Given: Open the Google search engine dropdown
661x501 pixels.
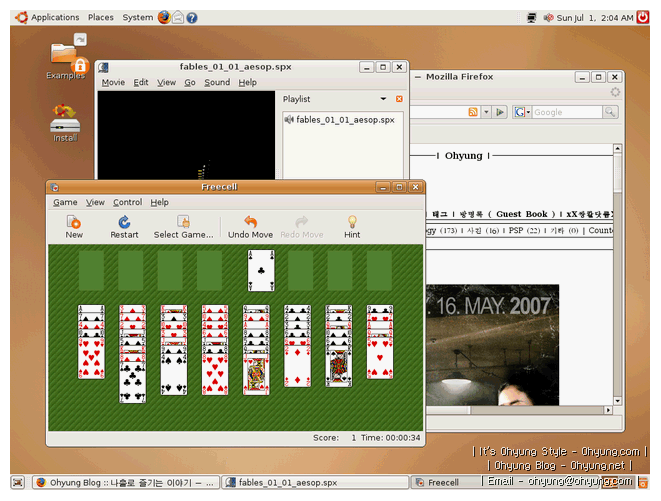Looking at the screenshot, I should (522, 112).
